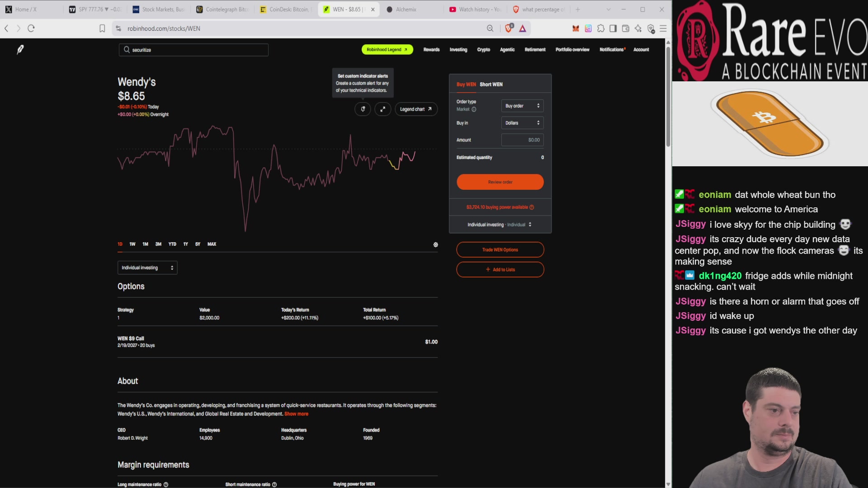Open the Order type Buy order dropdown

pyautogui.click(x=522, y=106)
